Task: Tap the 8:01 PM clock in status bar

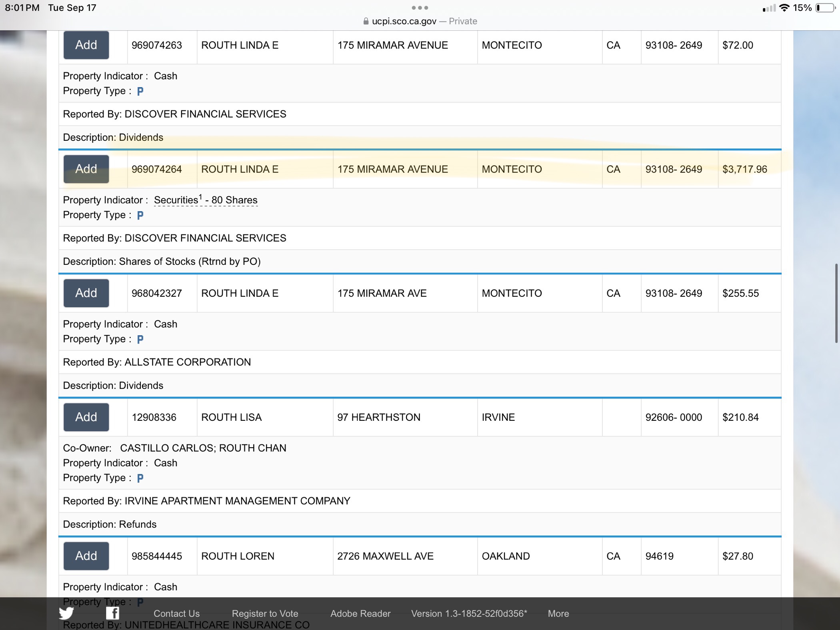Action: point(22,8)
